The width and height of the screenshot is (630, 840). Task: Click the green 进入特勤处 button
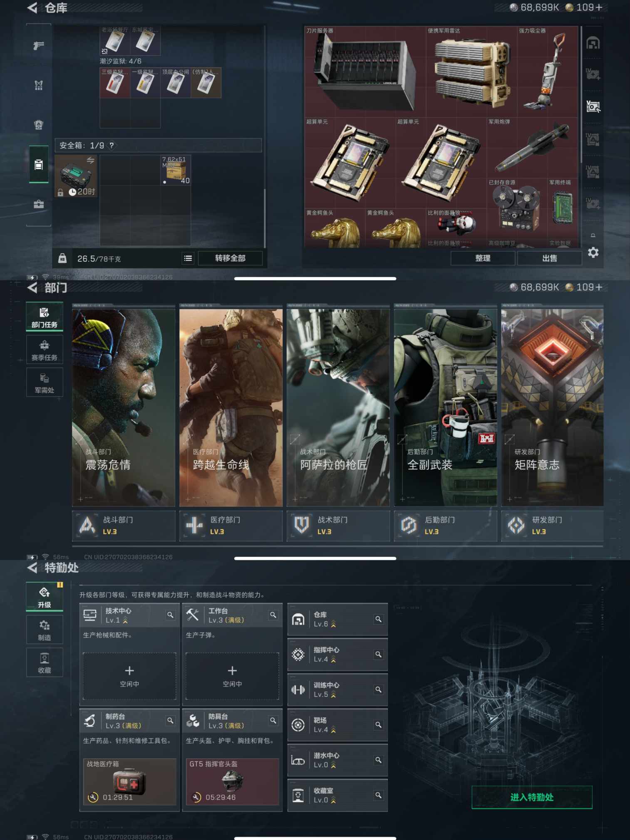(531, 797)
